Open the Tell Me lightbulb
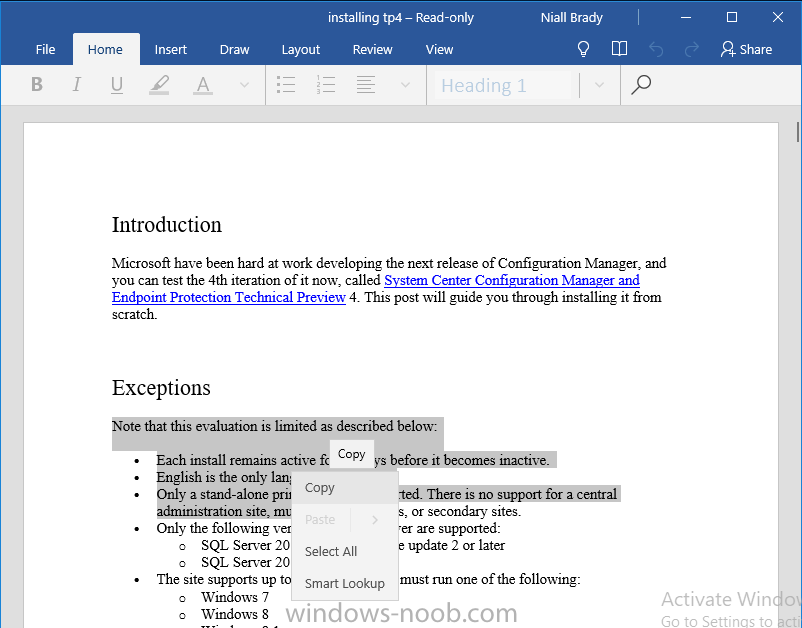The image size is (802, 628). [583, 49]
